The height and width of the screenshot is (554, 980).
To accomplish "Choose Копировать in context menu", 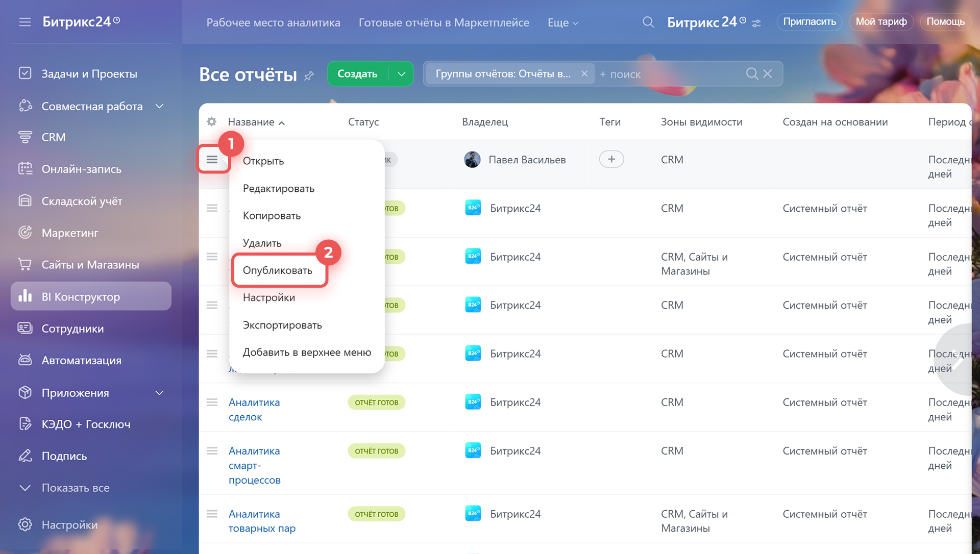I will (x=272, y=216).
